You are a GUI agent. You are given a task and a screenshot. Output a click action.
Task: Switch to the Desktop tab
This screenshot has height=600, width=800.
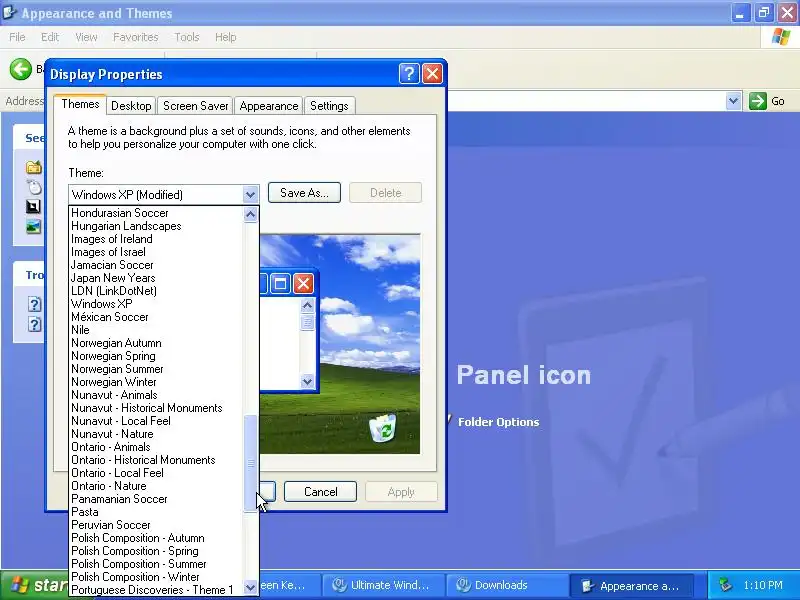(131, 106)
